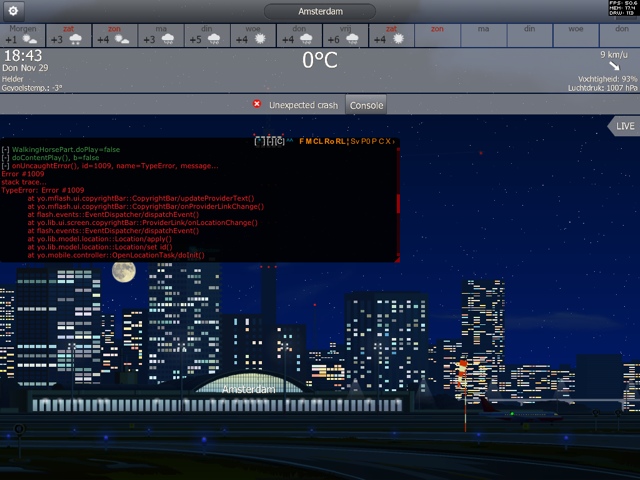The height and width of the screenshot is (480, 640).
Task: Select the woe +4 sunny forecast day
Action: pos(253,35)
